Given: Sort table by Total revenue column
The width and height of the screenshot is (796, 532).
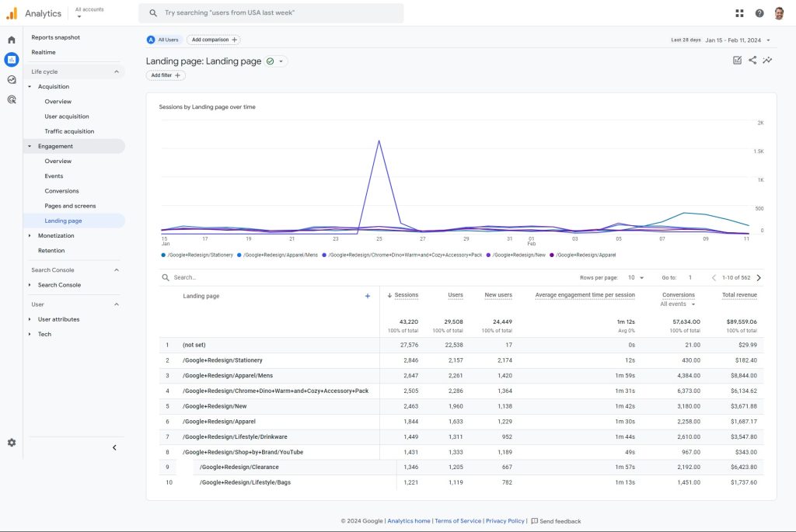Looking at the screenshot, I should (x=739, y=295).
